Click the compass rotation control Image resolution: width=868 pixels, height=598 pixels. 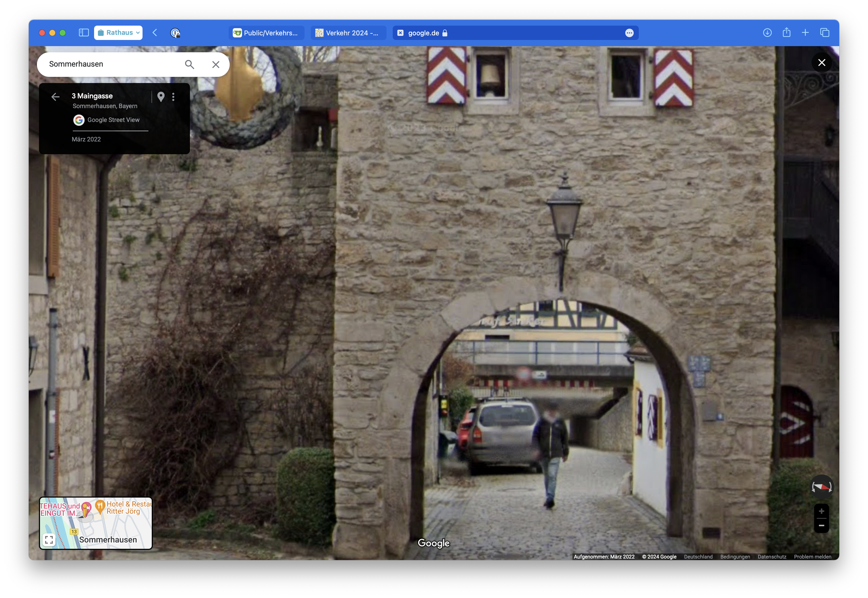(822, 487)
